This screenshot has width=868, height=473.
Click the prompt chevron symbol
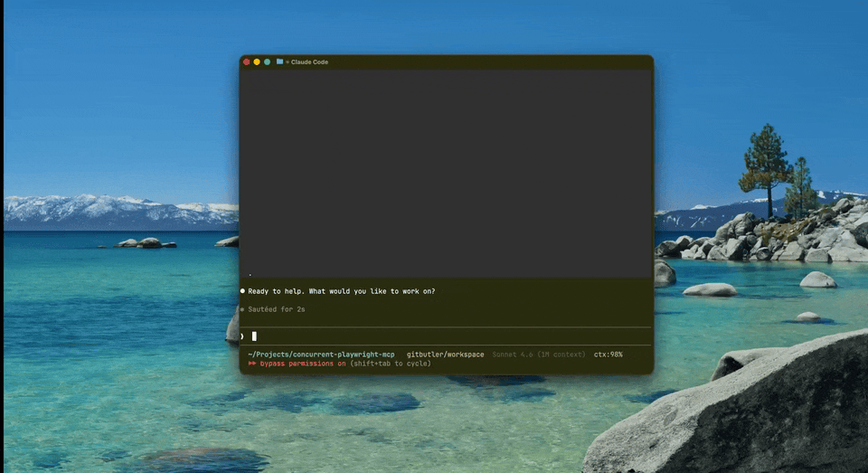[242, 336]
